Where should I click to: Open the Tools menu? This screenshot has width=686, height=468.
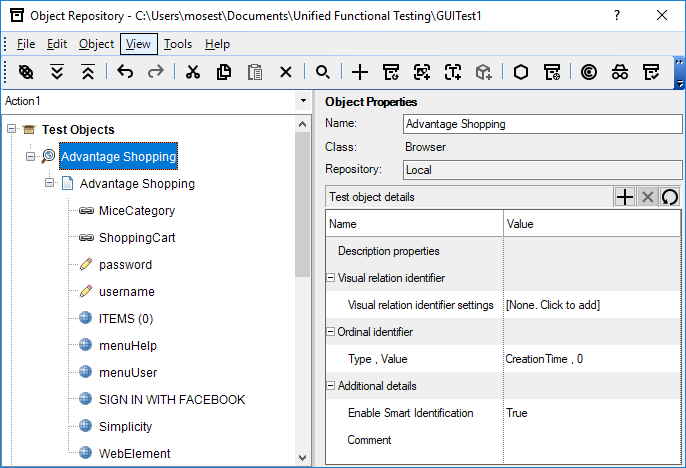[x=178, y=44]
